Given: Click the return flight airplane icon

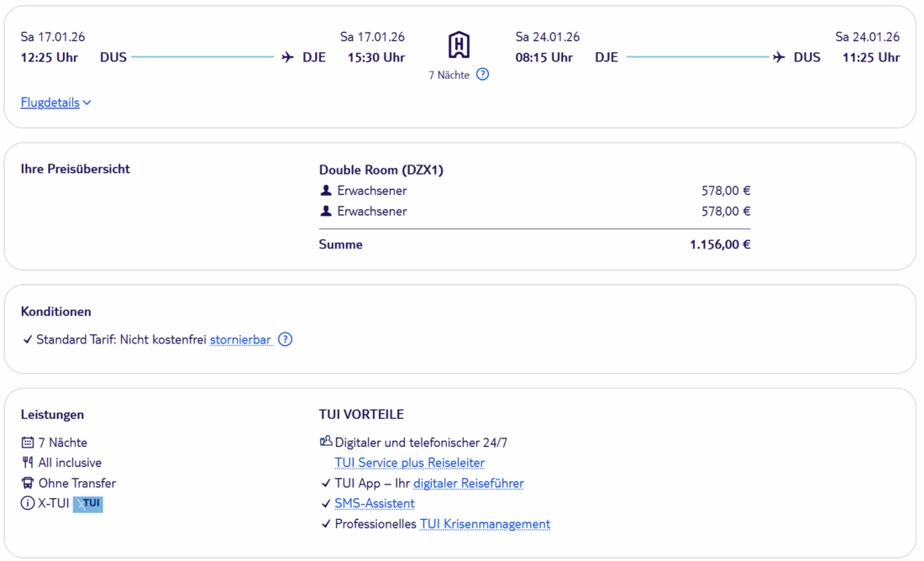Looking at the screenshot, I should coord(779,57).
